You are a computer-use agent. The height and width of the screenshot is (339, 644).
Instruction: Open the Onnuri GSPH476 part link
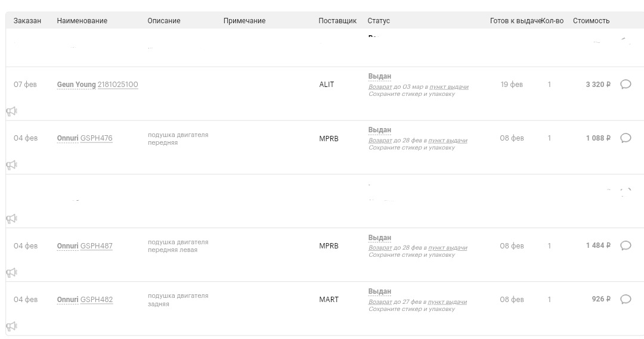tap(96, 138)
